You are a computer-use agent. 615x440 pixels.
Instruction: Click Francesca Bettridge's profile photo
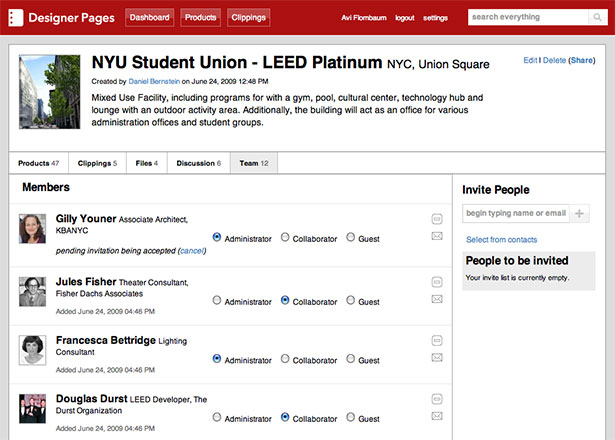click(x=33, y=350)
